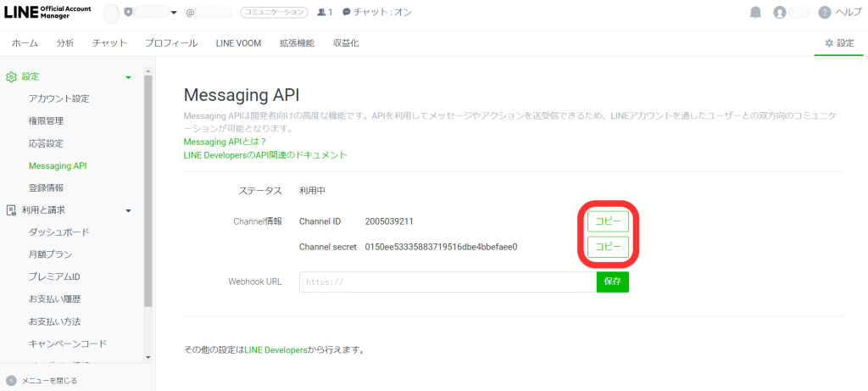Click the チャット：オン status text

(x=382, y=12)
